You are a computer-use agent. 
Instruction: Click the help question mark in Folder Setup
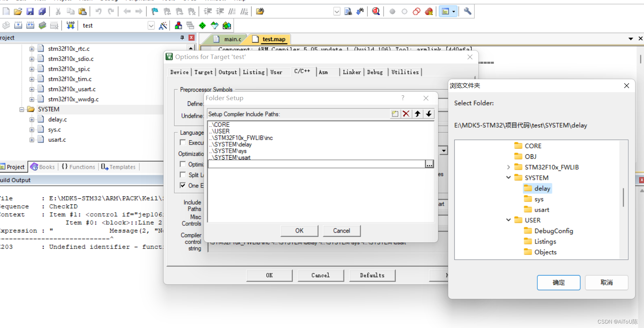click(403, 98)
